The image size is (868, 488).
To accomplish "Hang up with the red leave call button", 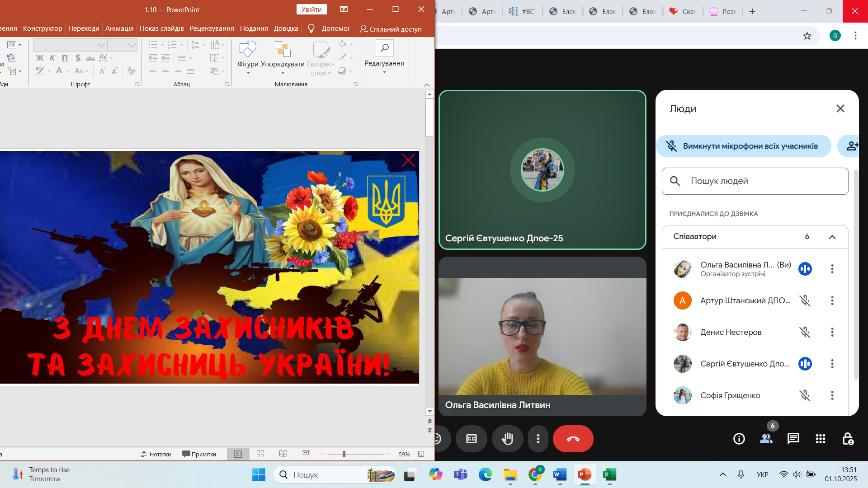I will point(573,439).
